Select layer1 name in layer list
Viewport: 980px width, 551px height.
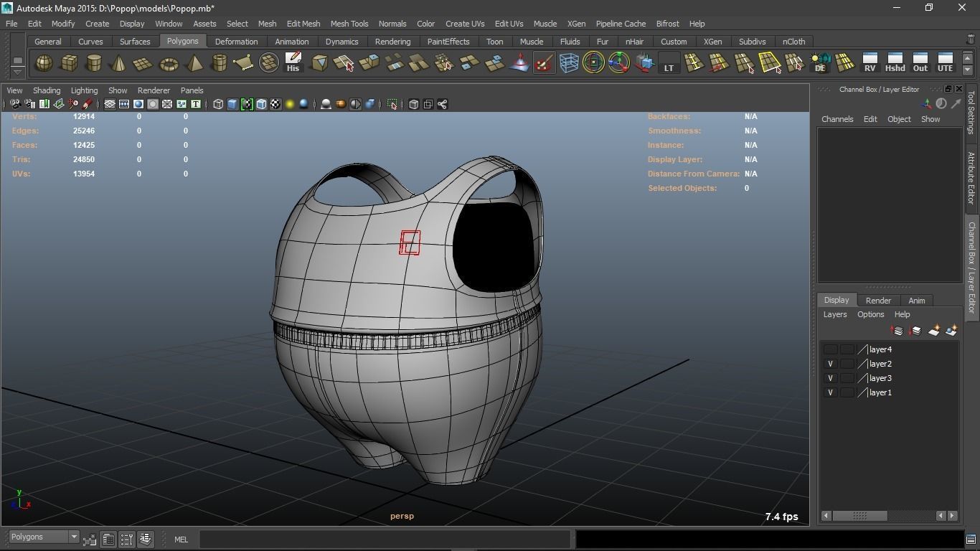click(x=880, y=392)
